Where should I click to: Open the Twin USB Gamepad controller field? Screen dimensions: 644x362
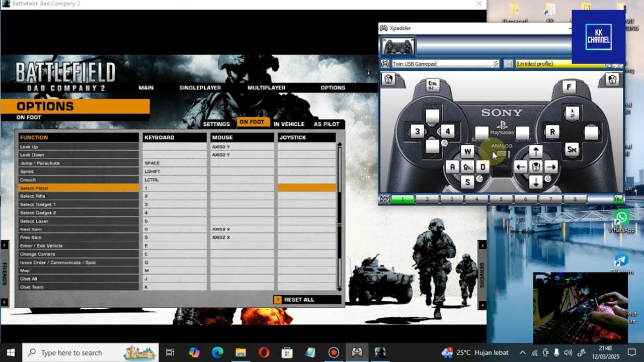(x=445, y=64)
